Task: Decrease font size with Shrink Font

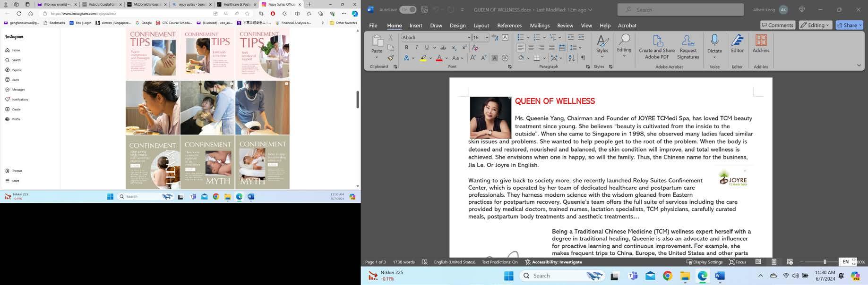Action: tap(483, 58)
